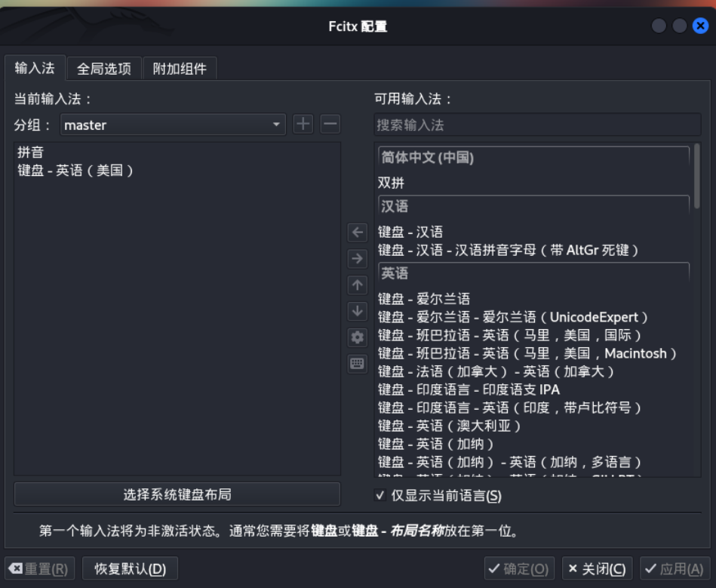Click 应用(A) button

675,569
